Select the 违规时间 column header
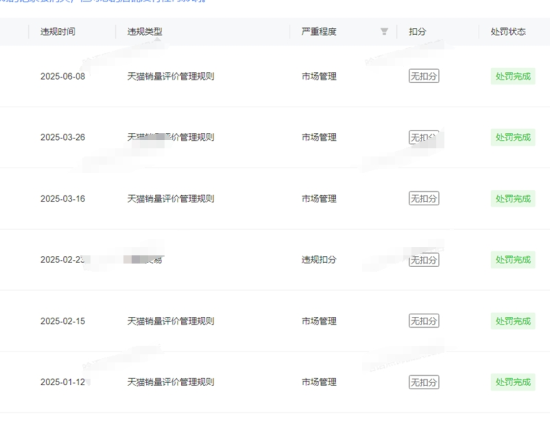The width and height of the screenshot is (550, 442). (58, 32)
